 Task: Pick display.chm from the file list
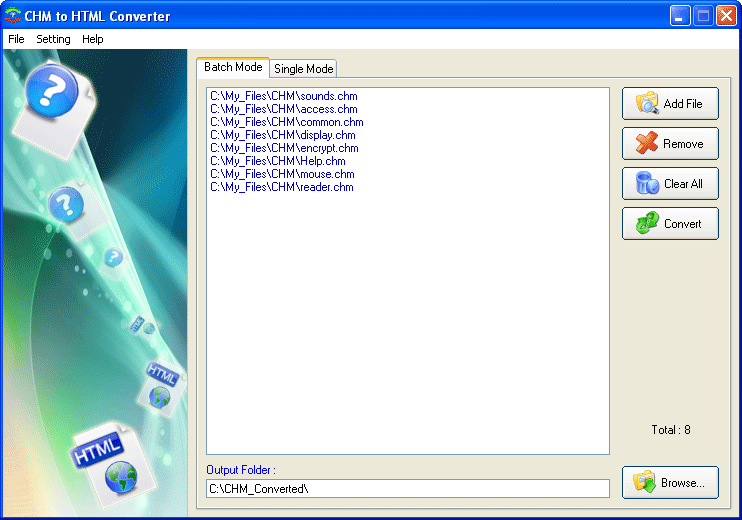click(282, 135)
